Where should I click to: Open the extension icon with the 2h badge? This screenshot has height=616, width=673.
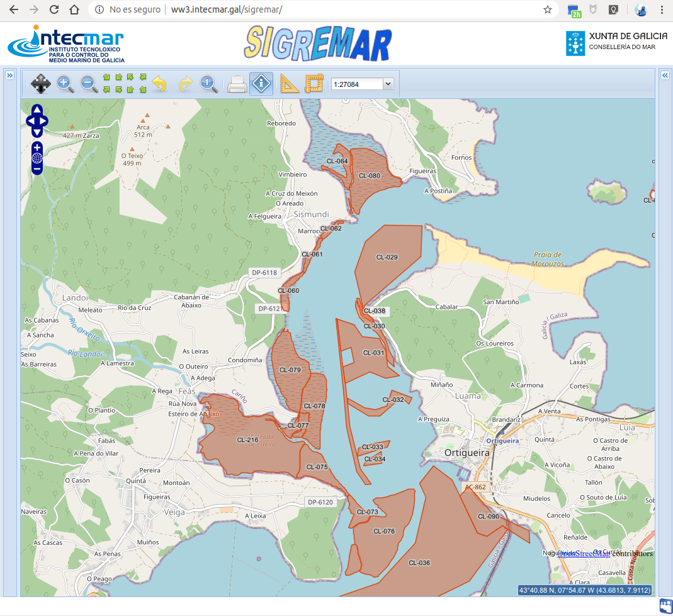574,11
